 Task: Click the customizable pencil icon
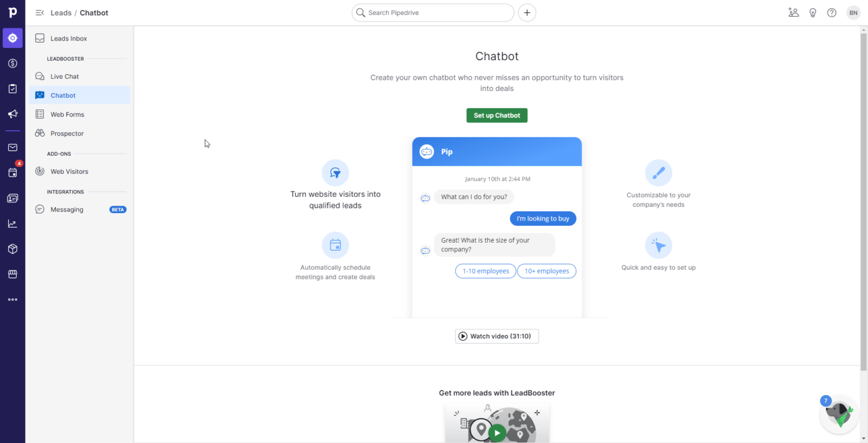659,173
